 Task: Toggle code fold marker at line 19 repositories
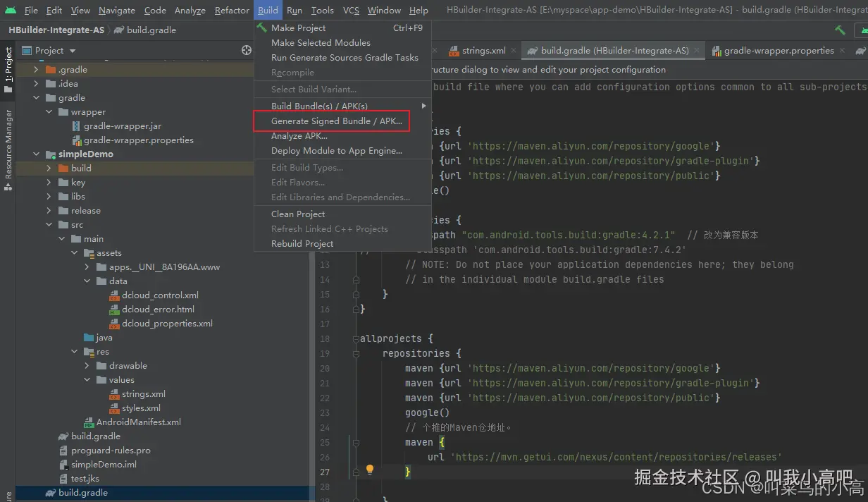[356, 354]
